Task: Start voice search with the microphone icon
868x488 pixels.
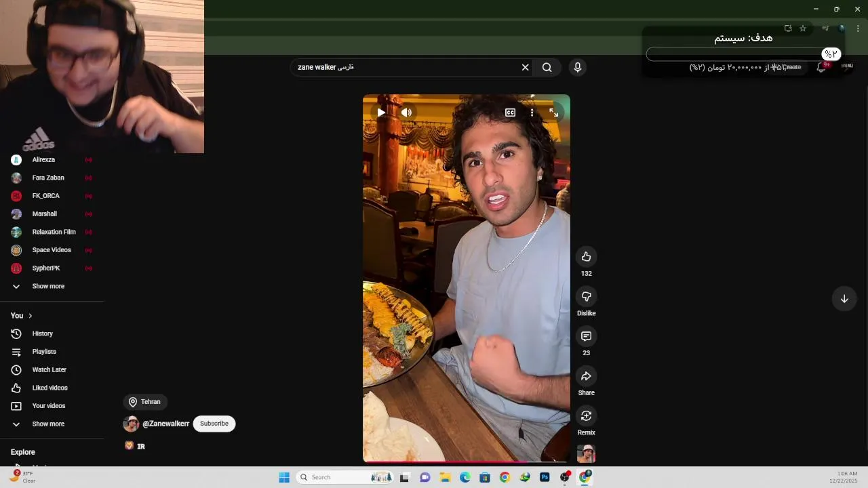Action: pos(577,67)
